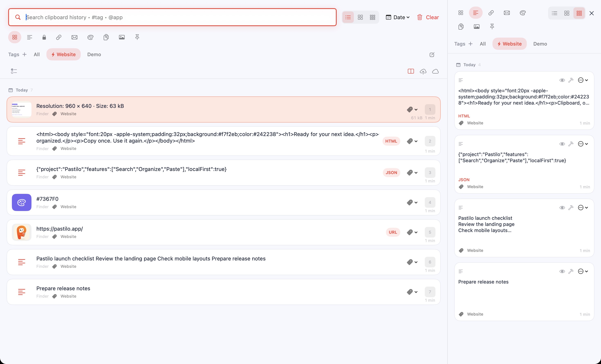The image size is (601, 364).
Task: Filter side panel by color type
Action: pos(523,13)
